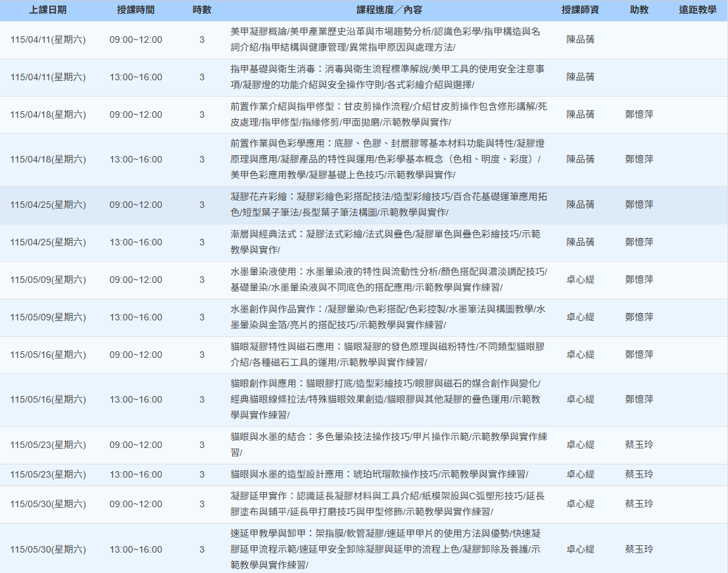
Task: Click the 助教 column header
Action: click(x=639, y=11)
